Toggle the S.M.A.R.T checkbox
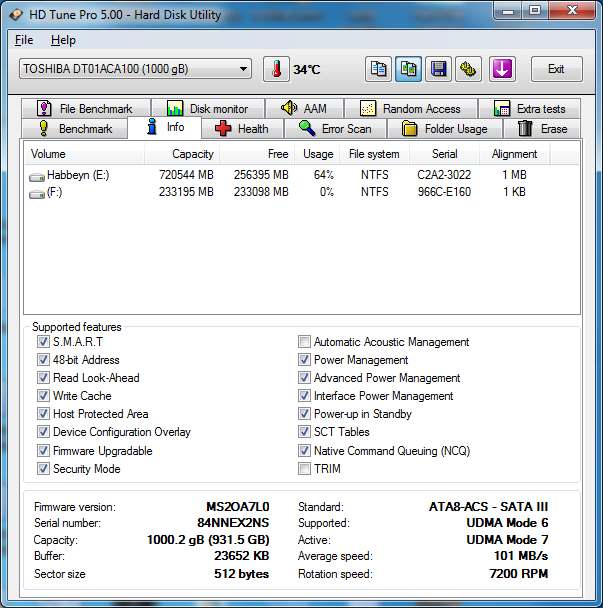603x608 pixels. point(43,342)
